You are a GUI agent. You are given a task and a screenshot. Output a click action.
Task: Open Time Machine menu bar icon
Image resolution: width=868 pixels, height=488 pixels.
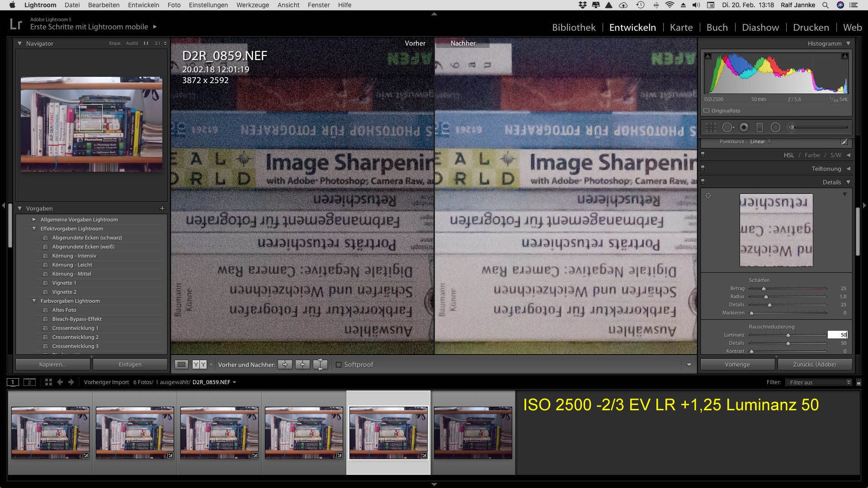coord(640,5)
